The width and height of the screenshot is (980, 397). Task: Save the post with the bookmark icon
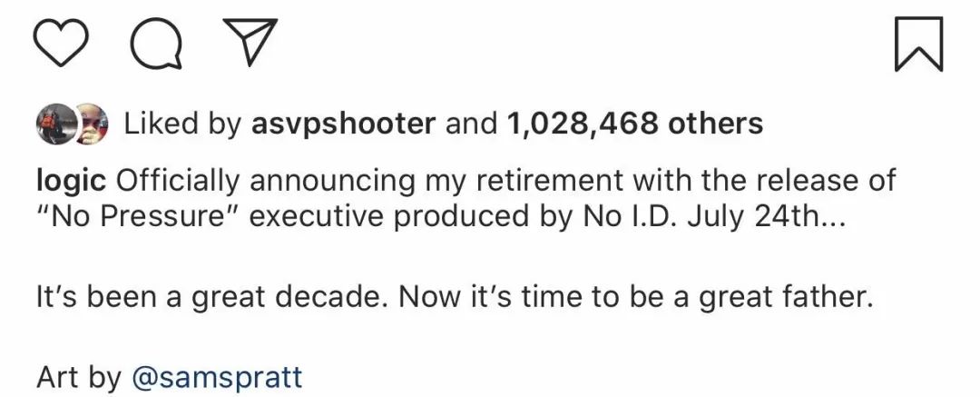(x=918, y=45)
